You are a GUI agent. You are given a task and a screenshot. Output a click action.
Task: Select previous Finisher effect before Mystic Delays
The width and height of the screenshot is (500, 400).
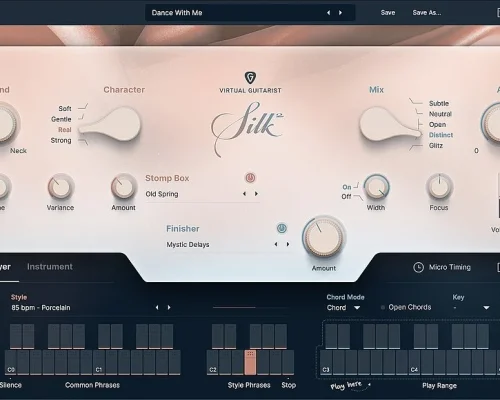tap(276, 244)
